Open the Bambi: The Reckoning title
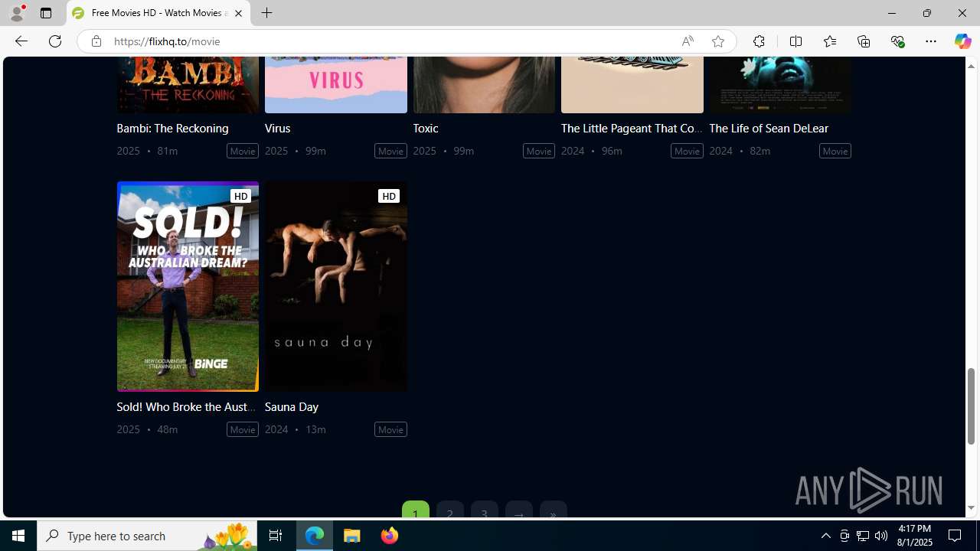 (172, 128)
